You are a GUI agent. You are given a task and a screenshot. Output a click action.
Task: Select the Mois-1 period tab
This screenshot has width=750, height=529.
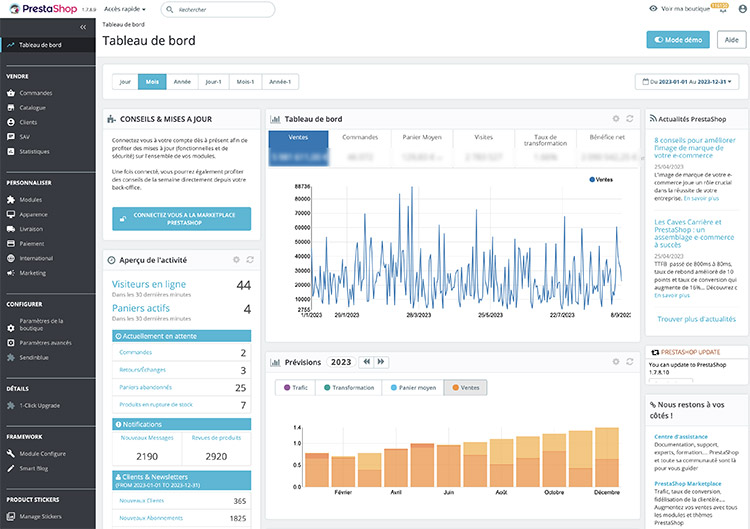click(245, 82)
